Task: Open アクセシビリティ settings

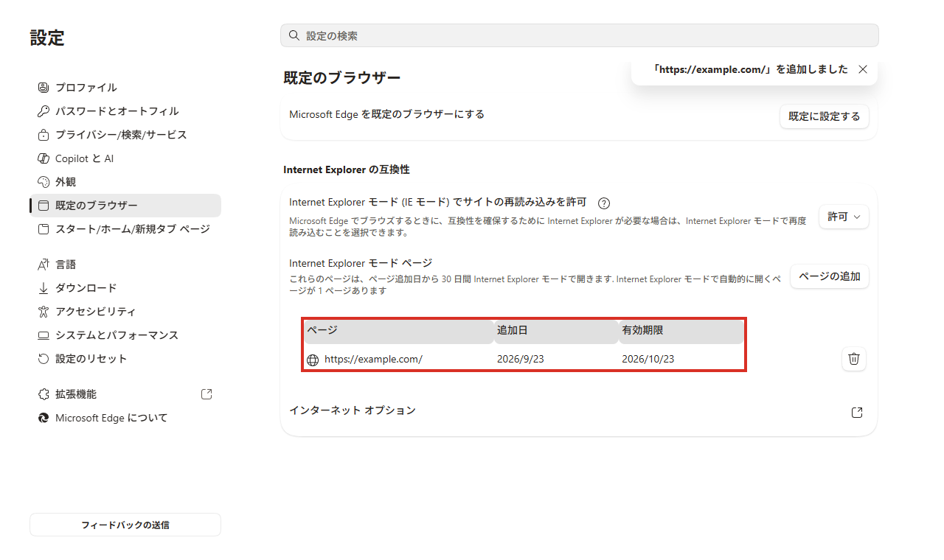Action: pyautogui.click(x=125, y=312)
